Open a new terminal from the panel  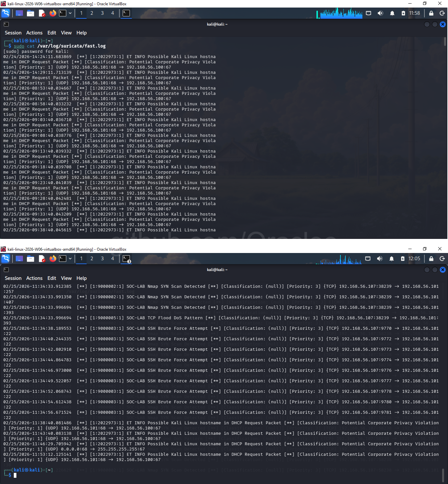point(62,13)
